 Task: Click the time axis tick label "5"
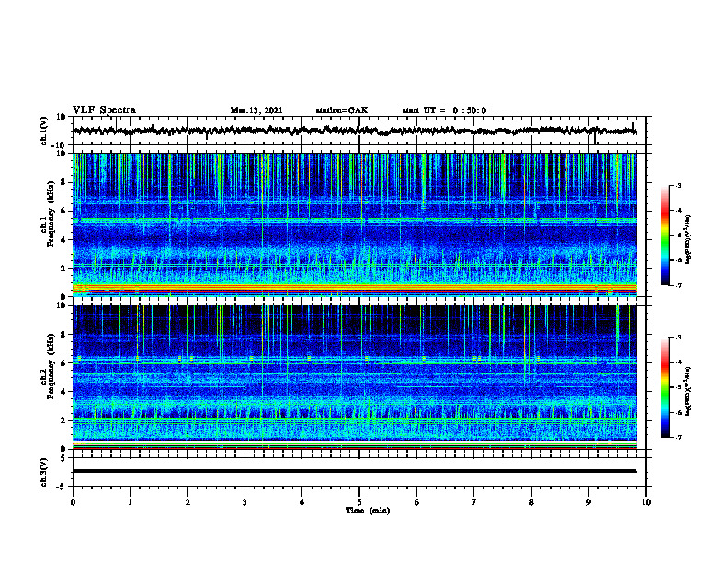pyautogui.click(x=359, y=502)
